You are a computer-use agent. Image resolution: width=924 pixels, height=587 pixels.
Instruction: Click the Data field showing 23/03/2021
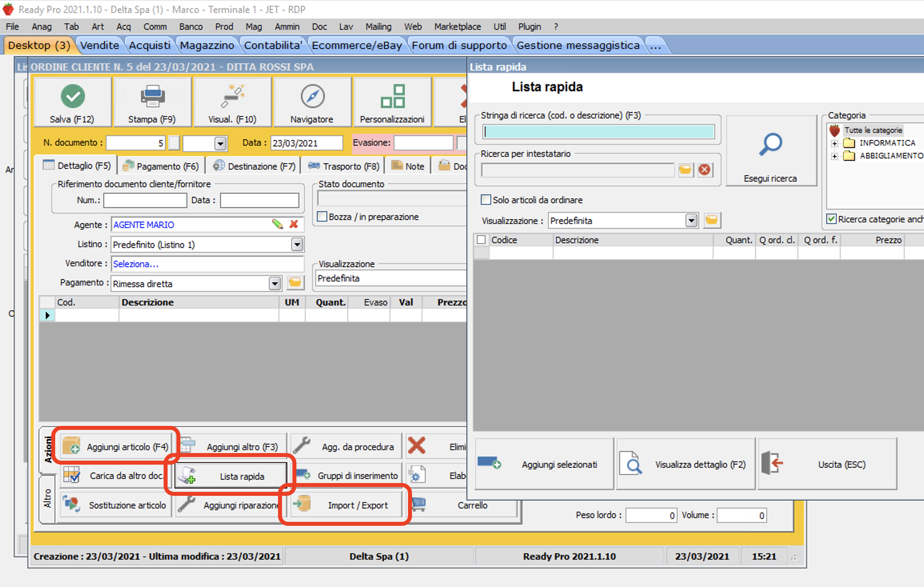pyautogui.click(x=306, y=143)
